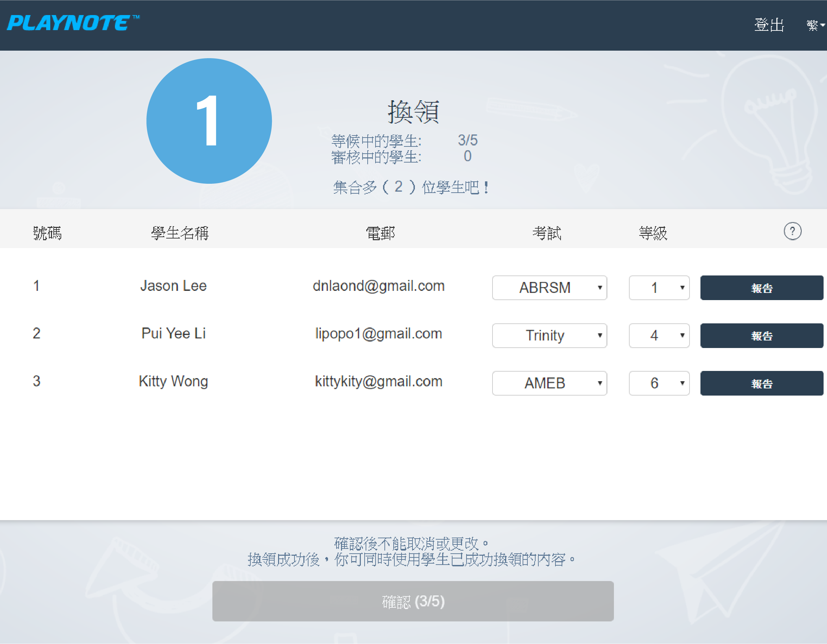The image size is (827, 644).
Task: Expand Pui Yee Li's grade 4 dropdown
Action: pos(659,336)
